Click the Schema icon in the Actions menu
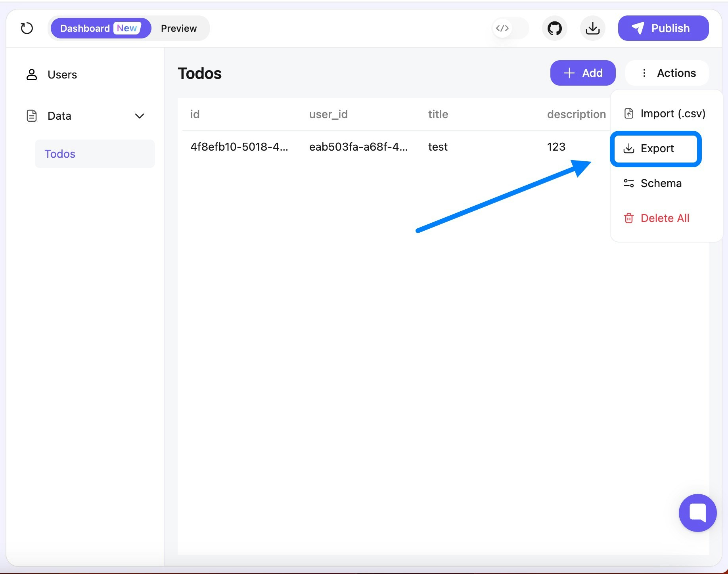The image size is (728, 574). 629,183
